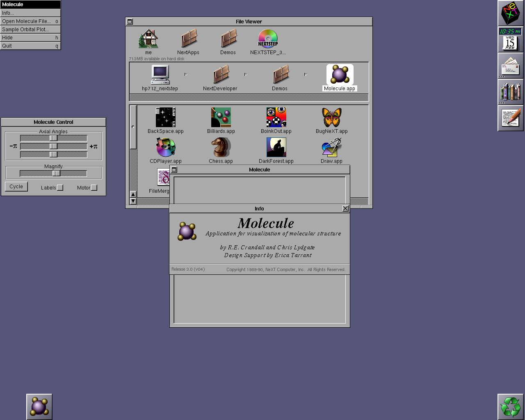Choose Quit from the Molecule menu
Image resolution: width=525 pixels, height=420 pixels.
(30, 46)
